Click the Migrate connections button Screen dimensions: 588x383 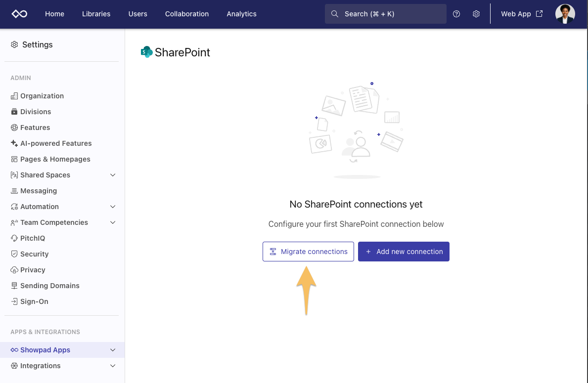308,252
